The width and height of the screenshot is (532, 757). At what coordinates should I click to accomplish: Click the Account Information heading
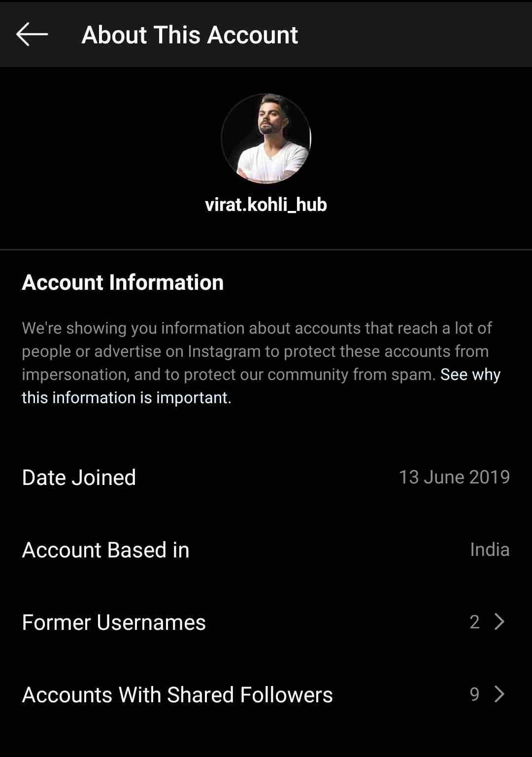pos(123,282)
